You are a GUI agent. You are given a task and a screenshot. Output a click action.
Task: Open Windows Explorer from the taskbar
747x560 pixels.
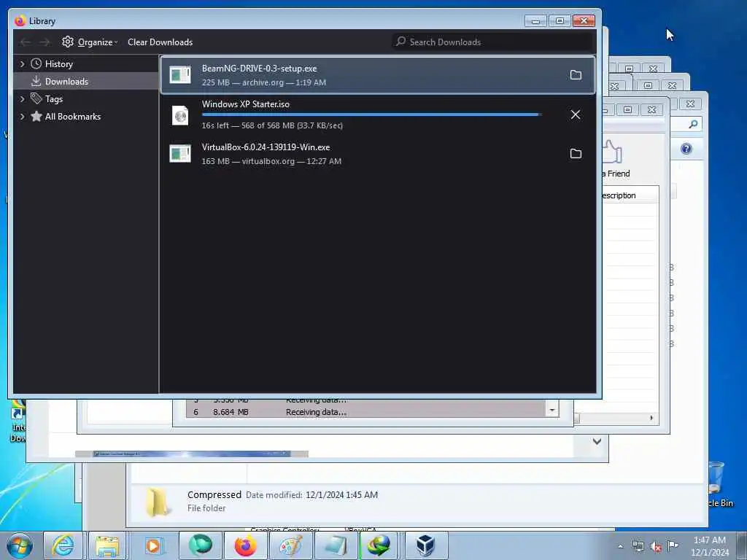pos(107,545)
